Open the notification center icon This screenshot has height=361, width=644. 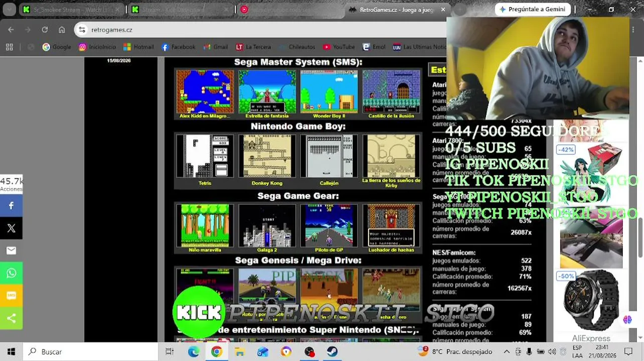click(628, 351)
